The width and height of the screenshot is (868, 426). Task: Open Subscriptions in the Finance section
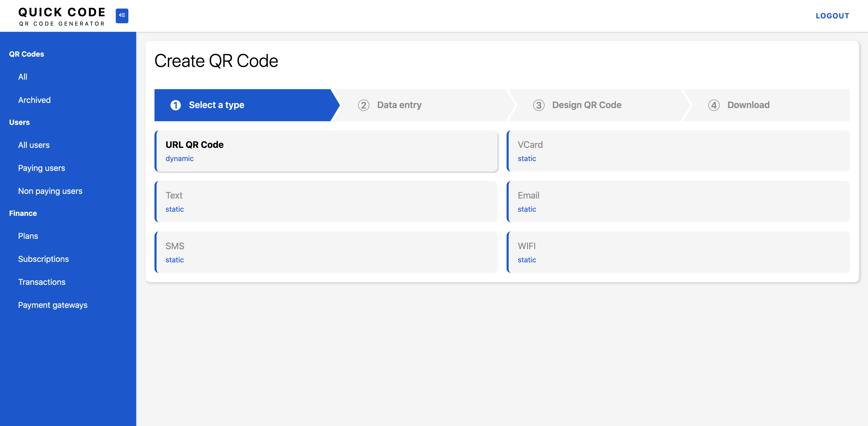coord(43,259)
